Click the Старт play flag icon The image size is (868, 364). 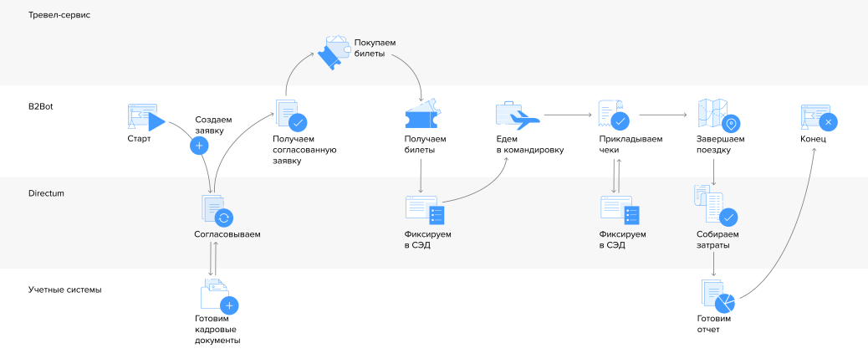[x=146, y=117]
